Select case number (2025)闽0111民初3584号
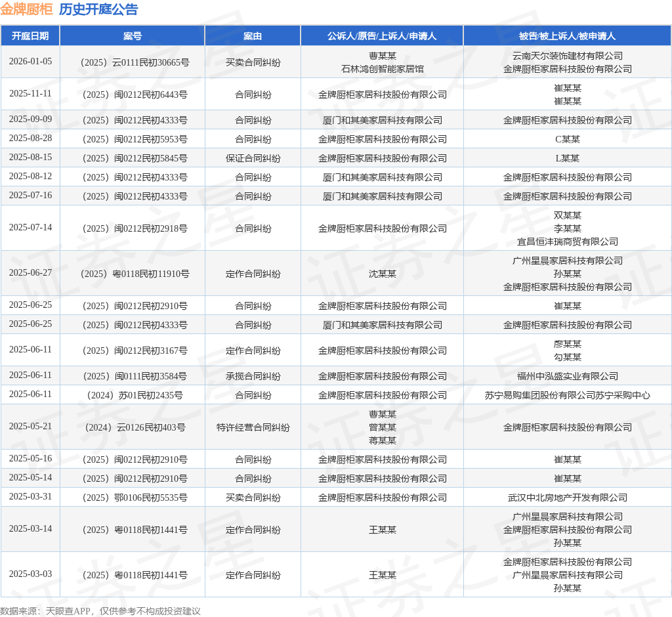672x617 pixels. click(135, 376)
